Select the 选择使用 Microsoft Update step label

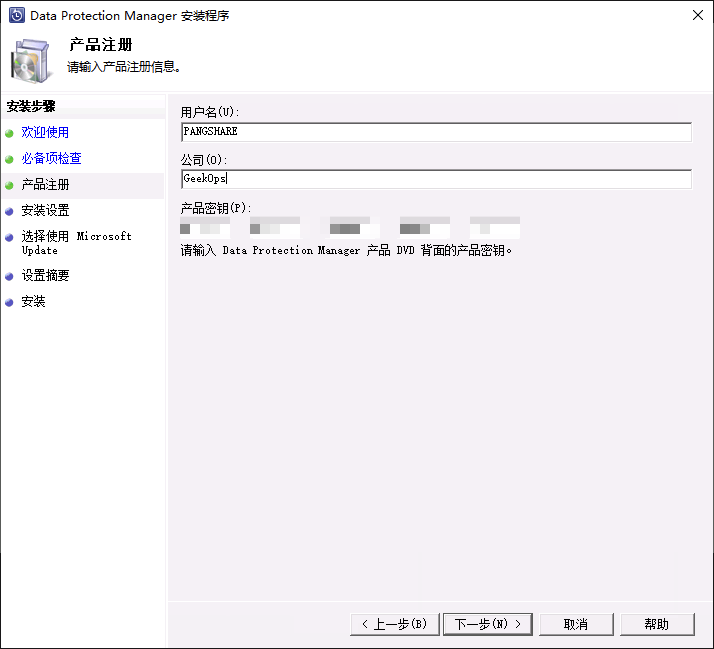pos(76,243)
